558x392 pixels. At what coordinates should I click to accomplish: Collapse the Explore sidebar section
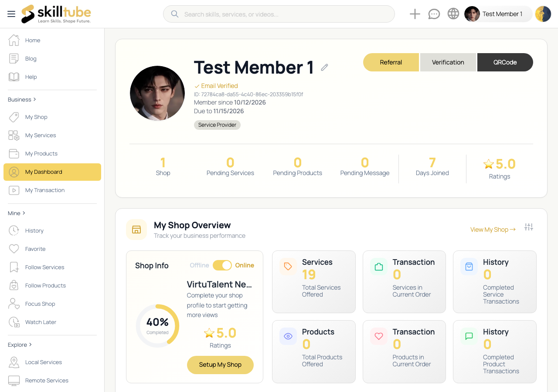tap(20, 345)
